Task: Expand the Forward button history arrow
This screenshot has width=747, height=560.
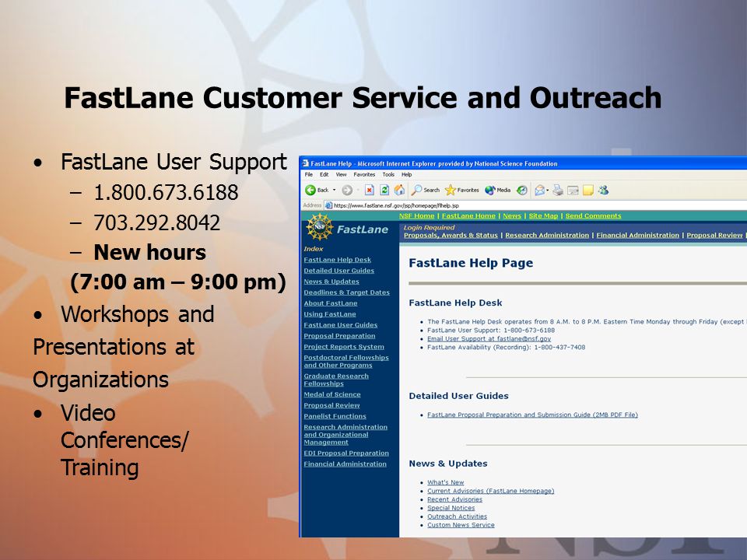Action: (x=358, y=190)
